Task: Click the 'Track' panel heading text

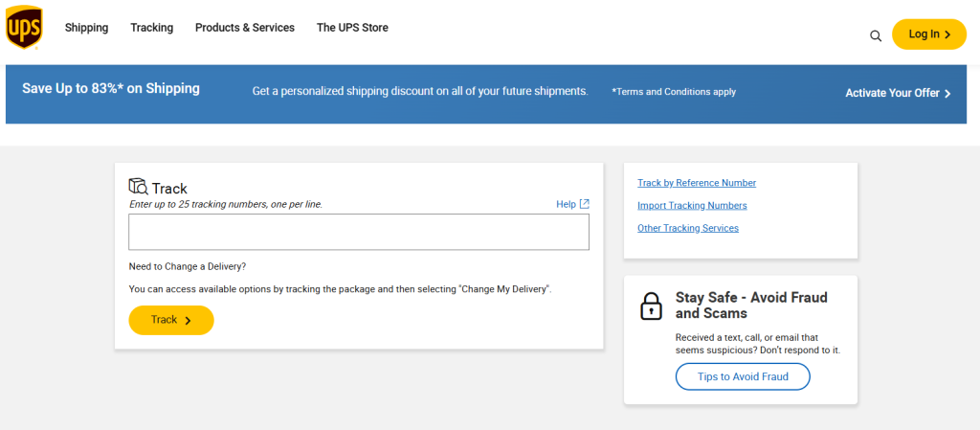Action: [169, 188]
